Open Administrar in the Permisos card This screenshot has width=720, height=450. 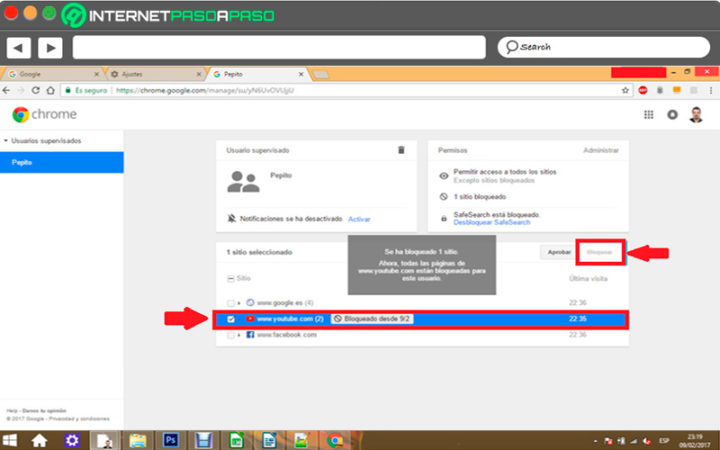(x=601, y=150)
